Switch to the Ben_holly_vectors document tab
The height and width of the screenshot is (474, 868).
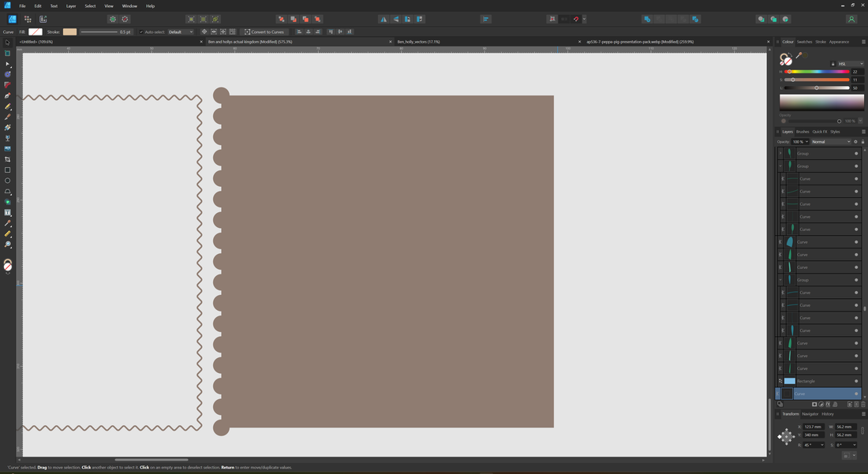coord(418,42)
